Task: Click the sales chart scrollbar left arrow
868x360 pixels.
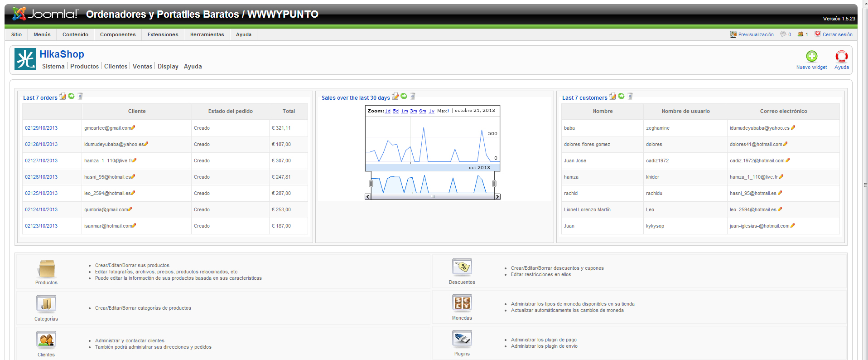Action: 368,197
